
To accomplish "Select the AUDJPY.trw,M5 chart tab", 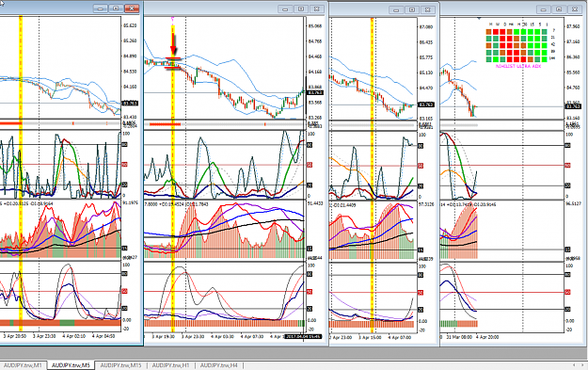I will pyautogui.click(x=71, y=365).
